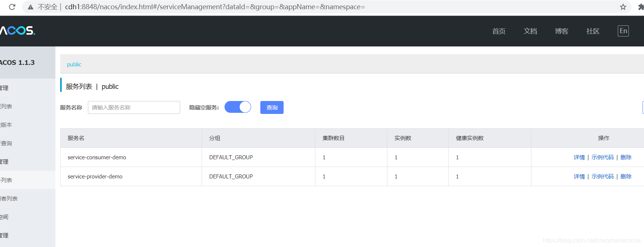Select the public namespace tab
The width and height of the screenshot is (644, 247).
pos(74,65)
